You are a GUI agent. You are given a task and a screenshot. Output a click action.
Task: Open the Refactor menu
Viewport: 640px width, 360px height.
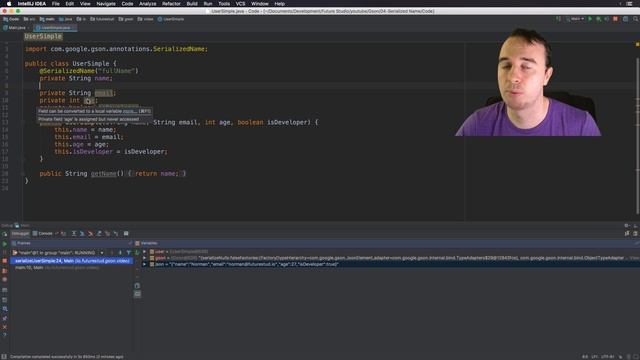click(x=171, y=4)
